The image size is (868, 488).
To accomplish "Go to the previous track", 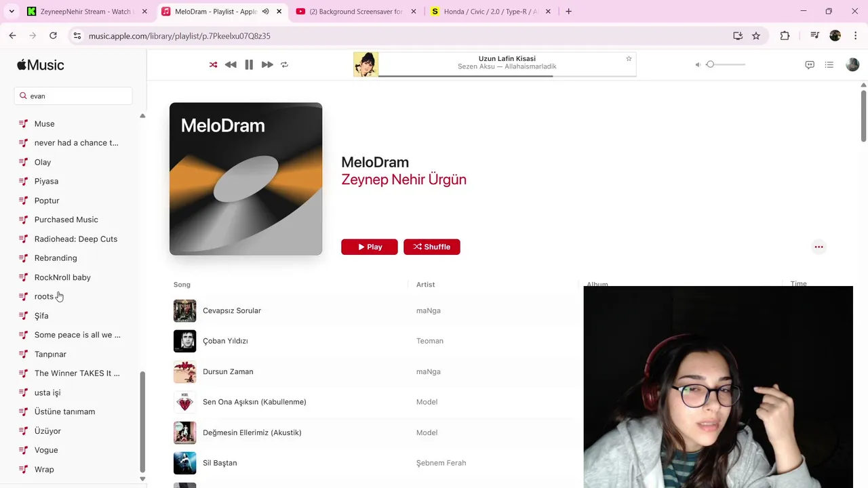I will click(231, 64).
